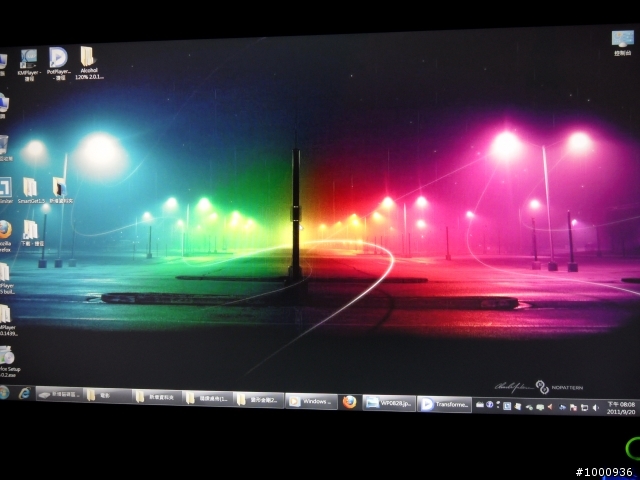Launch Internet Explorer from the taskbar
The image size is (640, 480).
click(25, 393)
